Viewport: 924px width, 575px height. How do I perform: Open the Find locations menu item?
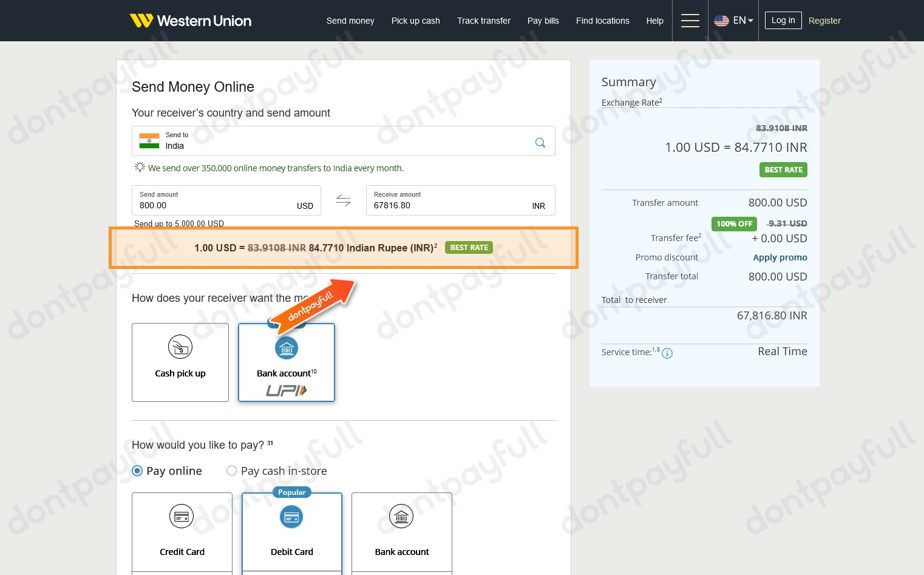point(603,21)
